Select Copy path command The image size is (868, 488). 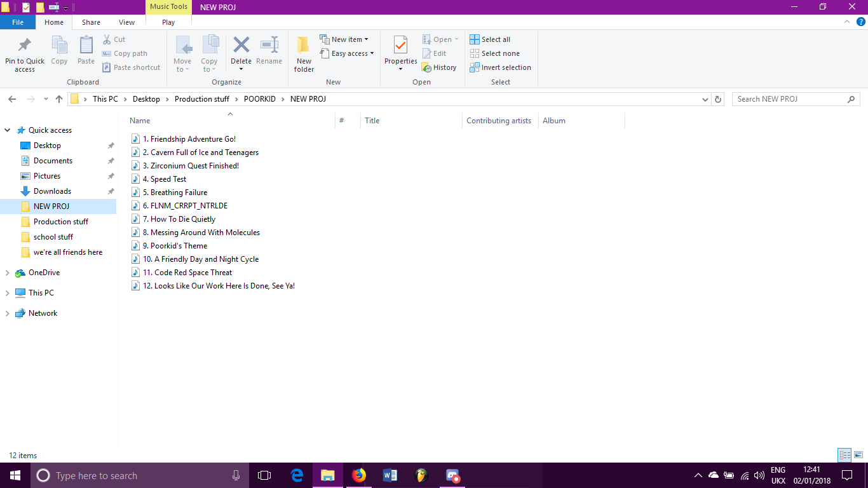[125, 53]
